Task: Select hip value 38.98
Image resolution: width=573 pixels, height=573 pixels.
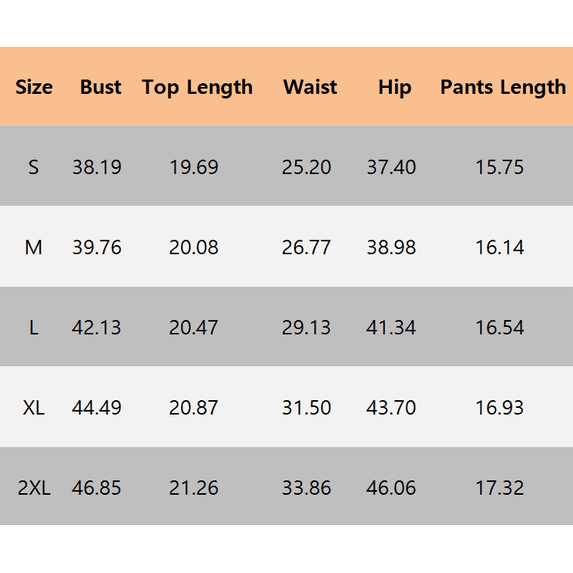Action: point(391,247)
